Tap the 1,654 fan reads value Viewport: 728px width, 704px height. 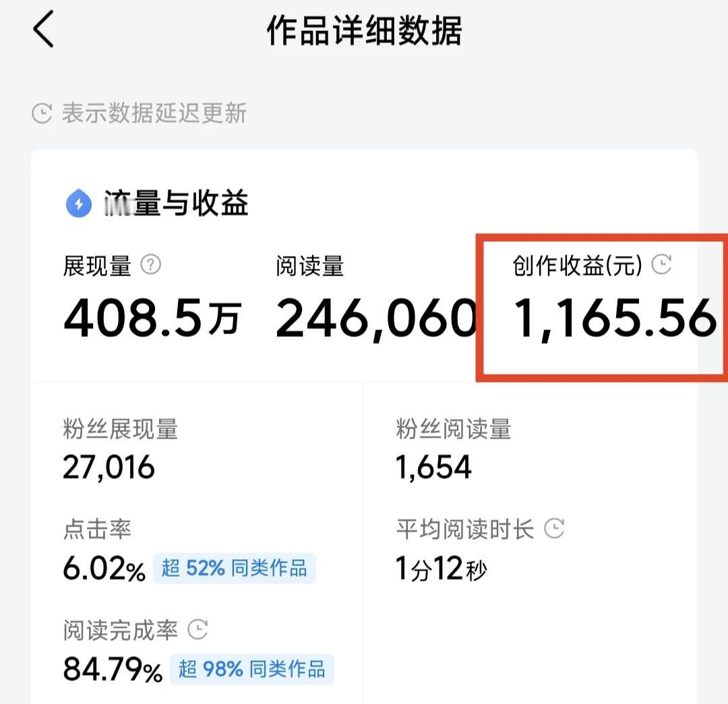point(433,467)
